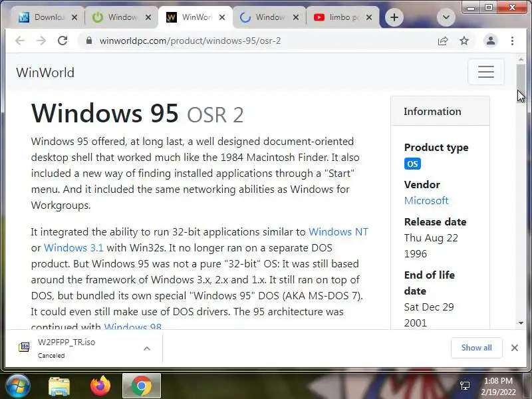Viewport: 532px width, 399px height.
Task: Open the Chrome profile avatar
Action: [491, 41]
